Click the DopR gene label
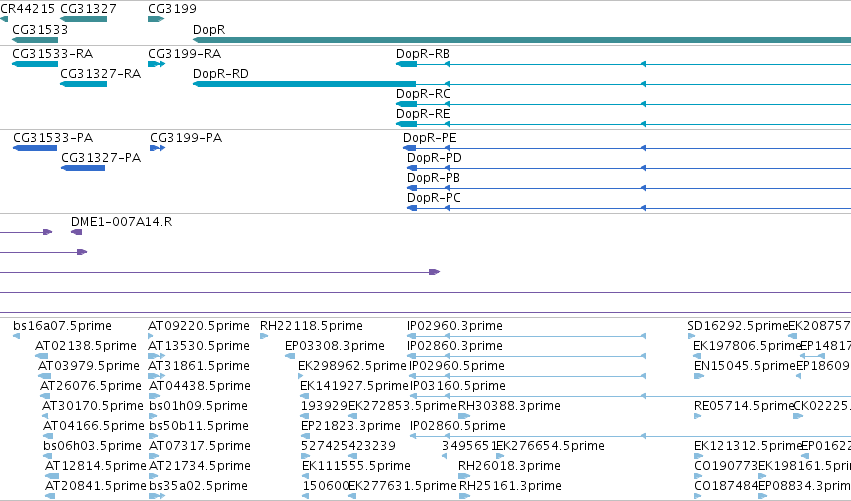This screenshot has height=501, width=851. pos(209,29)
